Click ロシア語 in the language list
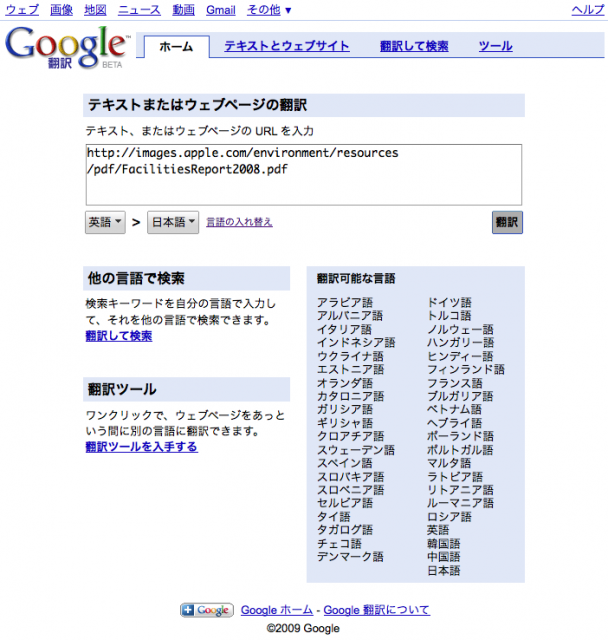The image size is (608, 640). (x=449, y=517)
